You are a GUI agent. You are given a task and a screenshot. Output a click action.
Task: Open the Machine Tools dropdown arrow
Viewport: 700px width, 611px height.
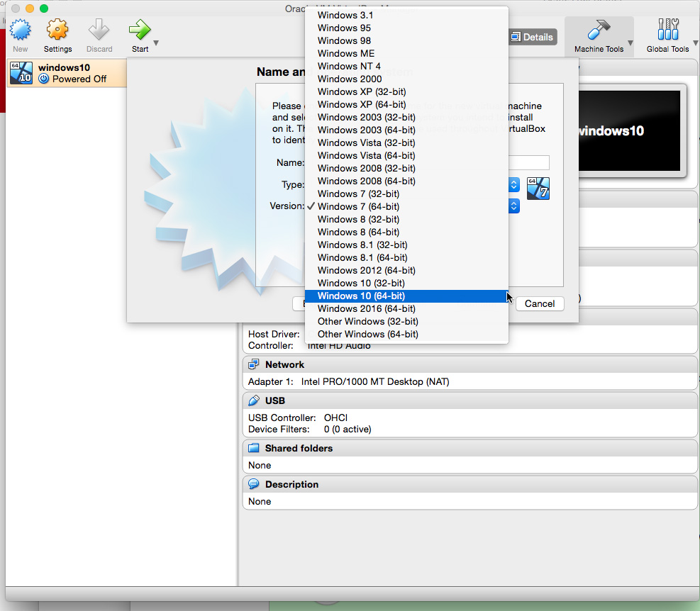(630, 43)
